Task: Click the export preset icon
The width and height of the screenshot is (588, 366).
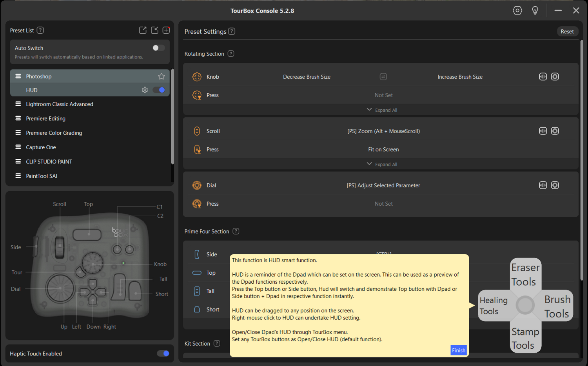Action: [x=143, y=30]
